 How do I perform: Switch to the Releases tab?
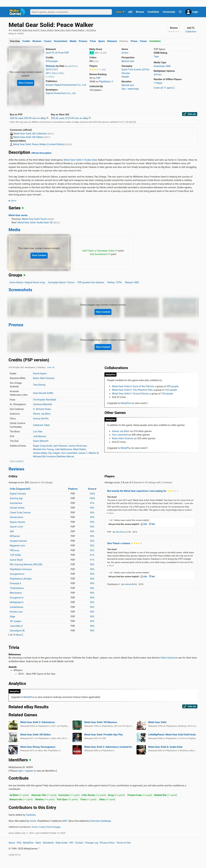[x=112, y=41]
